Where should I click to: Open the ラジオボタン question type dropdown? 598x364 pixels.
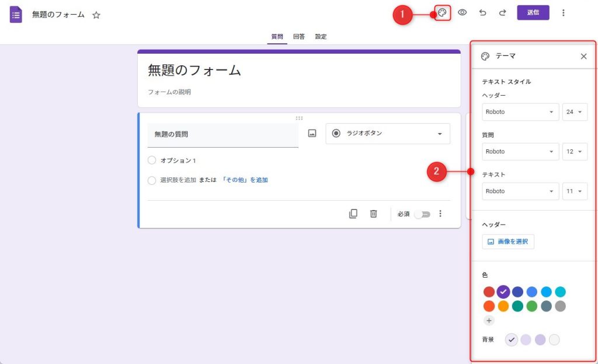tap(388, 133)
